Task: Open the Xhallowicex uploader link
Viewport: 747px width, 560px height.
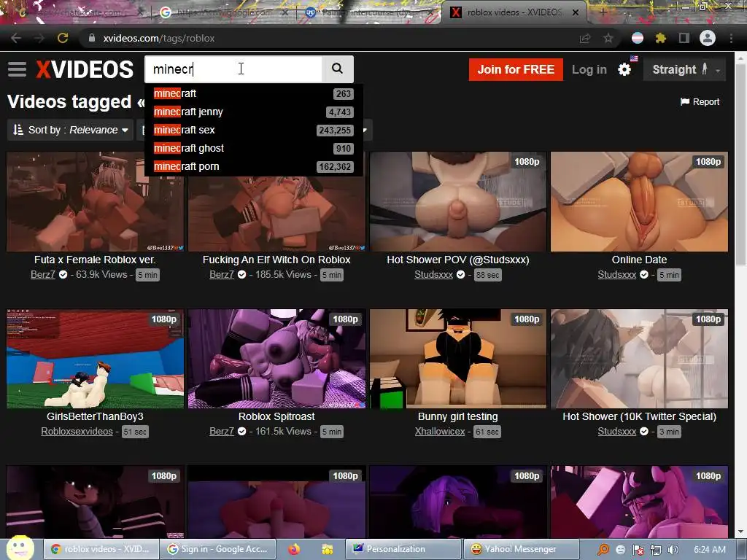Action: (440, 432)
